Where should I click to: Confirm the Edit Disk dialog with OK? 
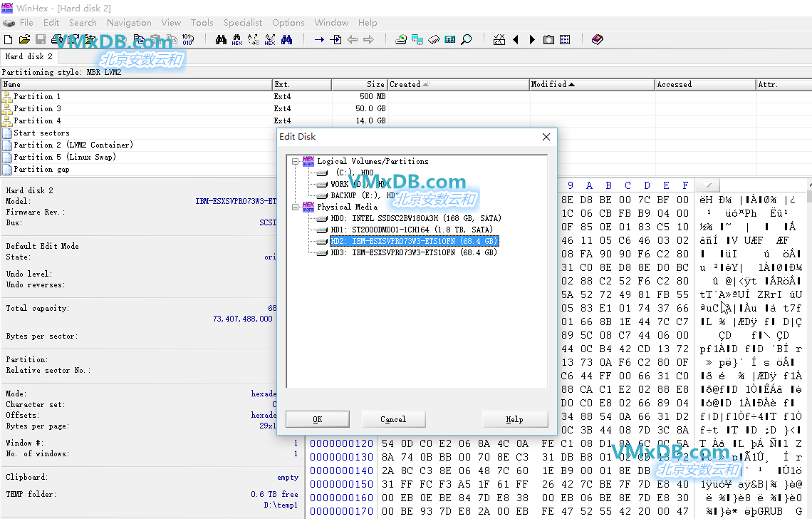(318, 419)
